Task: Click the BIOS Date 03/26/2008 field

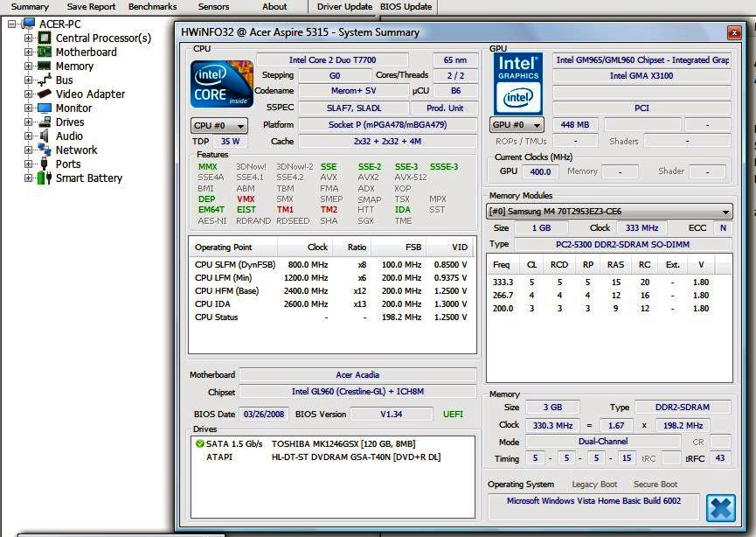Action: pos(264,414)
